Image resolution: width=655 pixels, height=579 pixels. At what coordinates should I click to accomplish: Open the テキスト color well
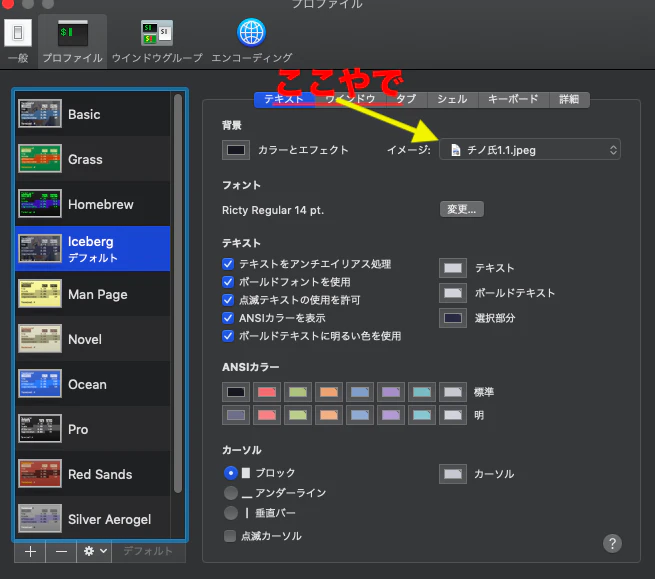point(453,268)
